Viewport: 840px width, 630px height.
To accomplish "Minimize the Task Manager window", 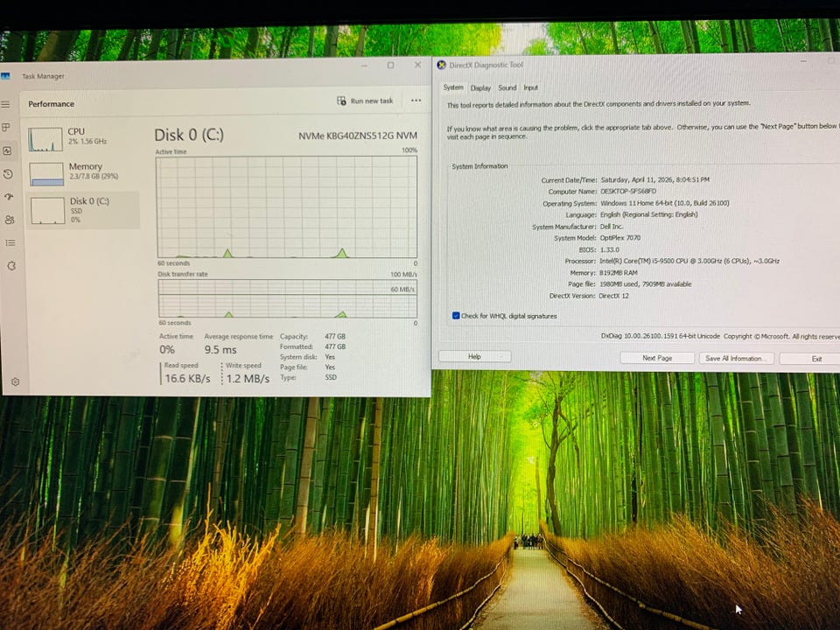I will pos(364,66).
